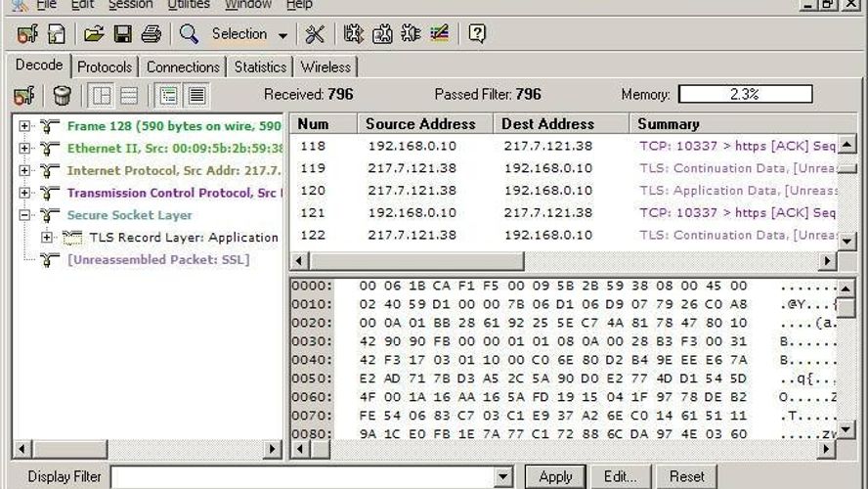Select packet 120 TLS Application Data
This screenshot has width=868, height=489.
564,191
